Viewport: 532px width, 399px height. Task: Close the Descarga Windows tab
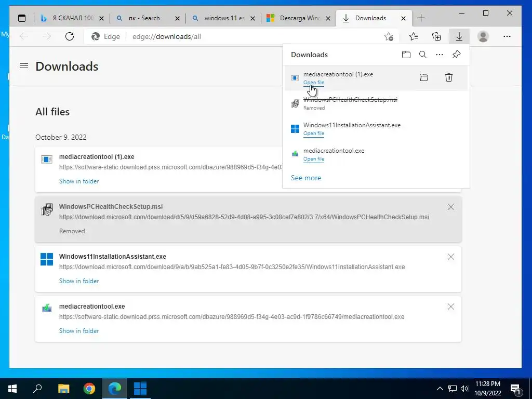(x=328, y=18)
